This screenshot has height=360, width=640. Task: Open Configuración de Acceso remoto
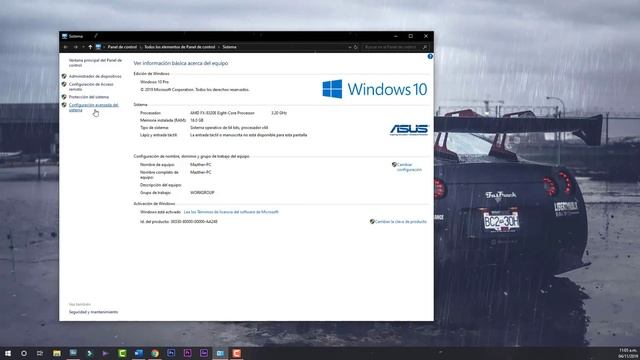coord(91,86)
